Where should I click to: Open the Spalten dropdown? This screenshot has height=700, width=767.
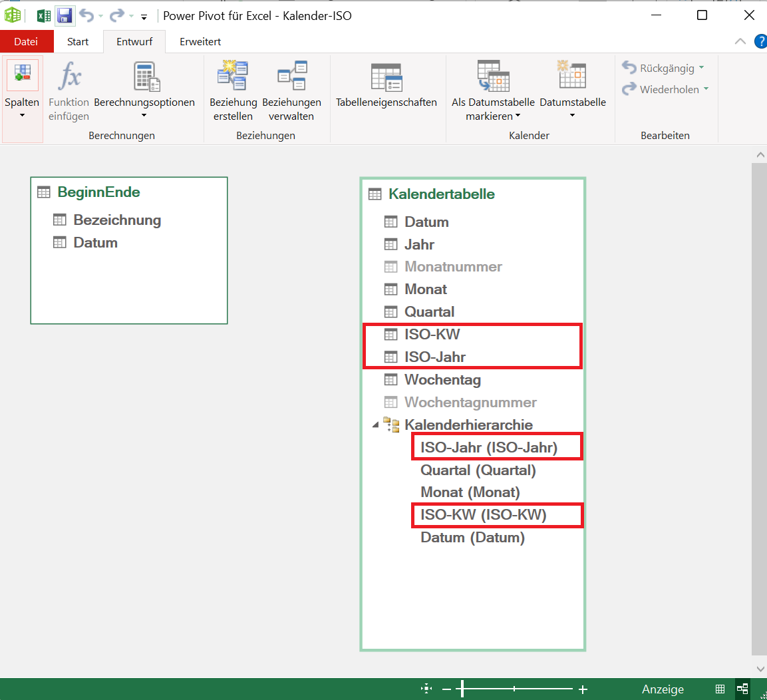tap(22, 115)
